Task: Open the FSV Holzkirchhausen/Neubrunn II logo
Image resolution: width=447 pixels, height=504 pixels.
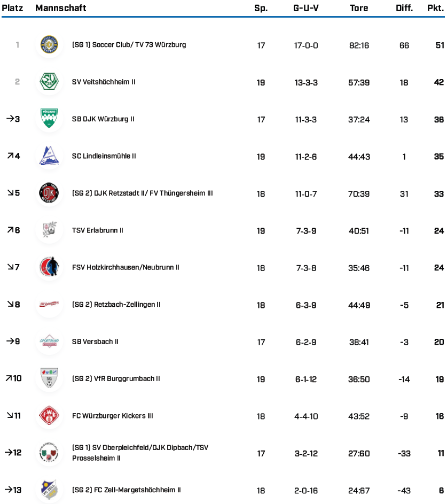Action: [49, 267]
